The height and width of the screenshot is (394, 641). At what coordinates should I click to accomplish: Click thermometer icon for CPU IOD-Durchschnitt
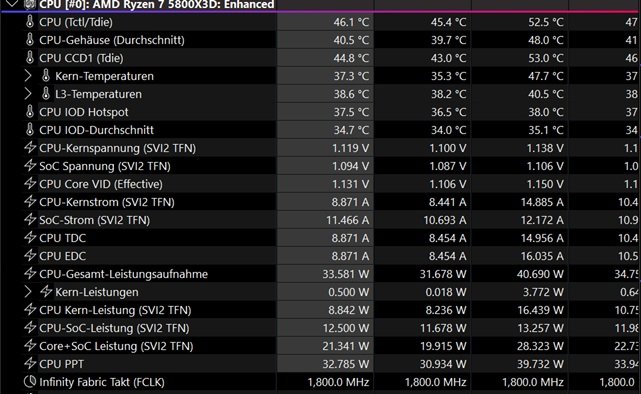point(30,130)
